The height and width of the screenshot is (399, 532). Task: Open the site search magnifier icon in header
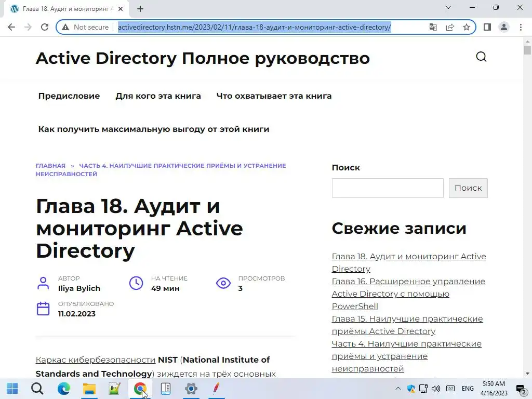tap(481, 57)
